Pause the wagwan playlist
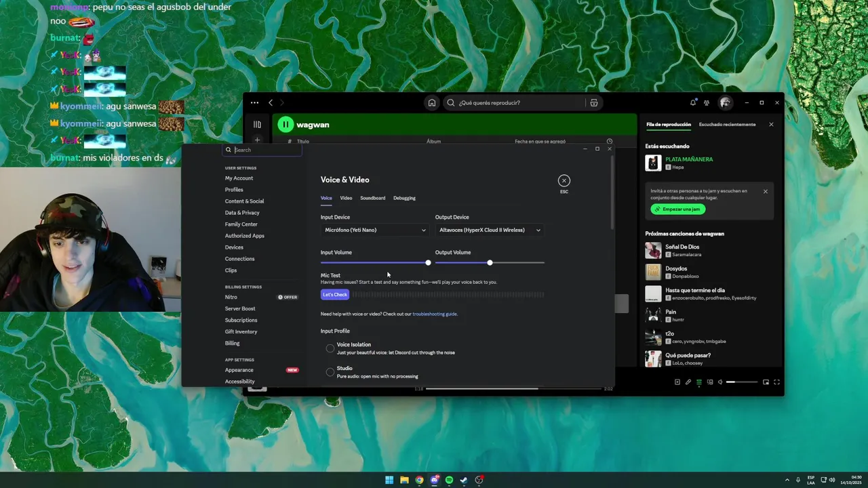Screen dimensions: 868x488 [x=285, y=124]
